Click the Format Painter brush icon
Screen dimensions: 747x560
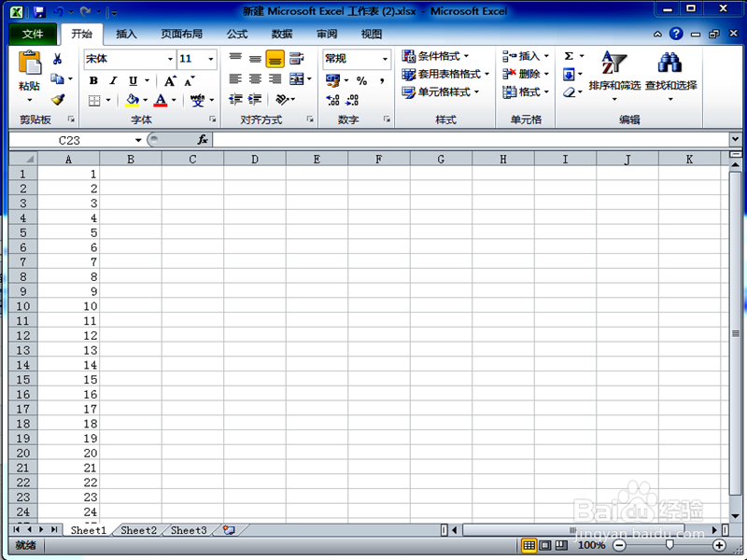coord(58,100)
